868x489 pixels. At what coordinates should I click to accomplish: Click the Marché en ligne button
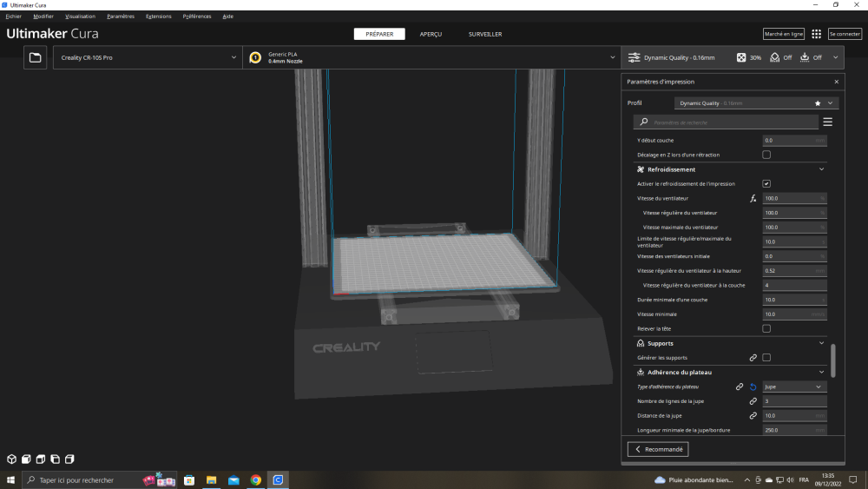(783, 35)
